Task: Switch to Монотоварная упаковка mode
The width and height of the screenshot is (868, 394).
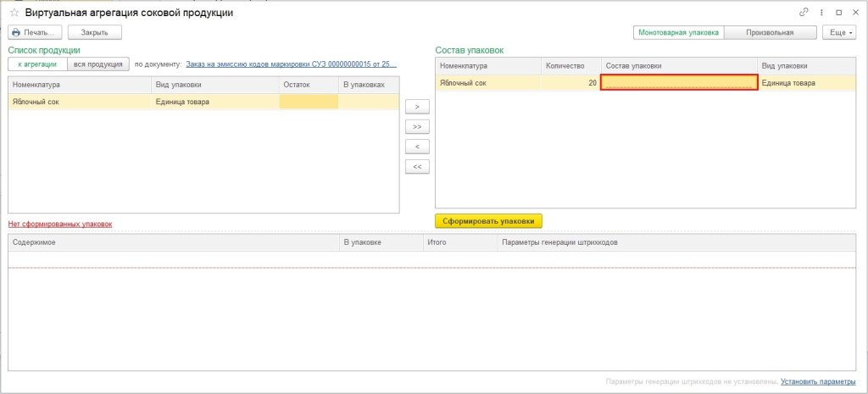Action: pyautogui.click(x=679, y=32)
